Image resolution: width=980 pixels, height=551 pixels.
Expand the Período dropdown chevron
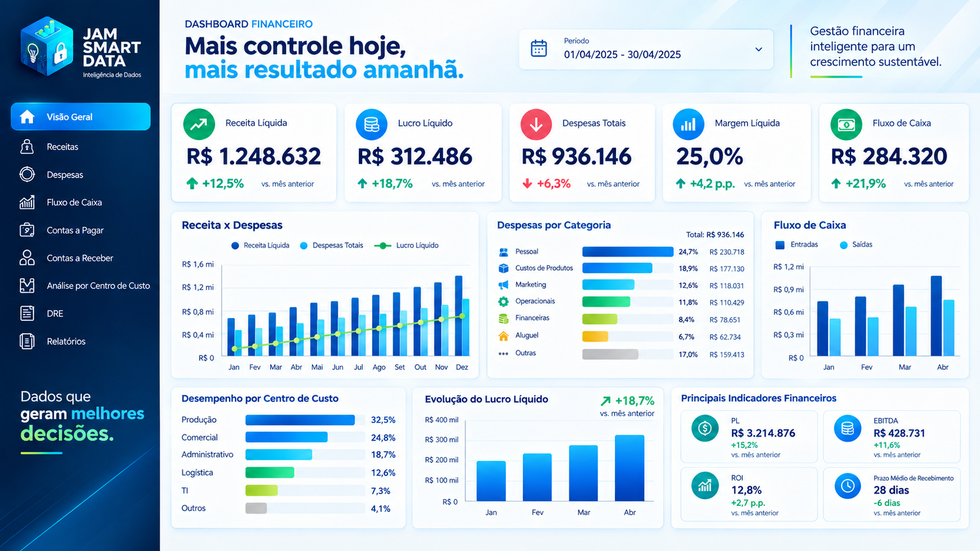758,49
